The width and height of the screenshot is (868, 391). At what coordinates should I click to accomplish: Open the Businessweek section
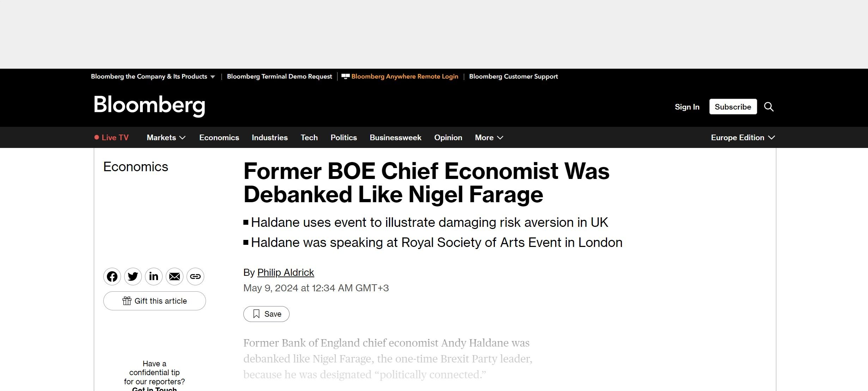[x=395, y=137]
